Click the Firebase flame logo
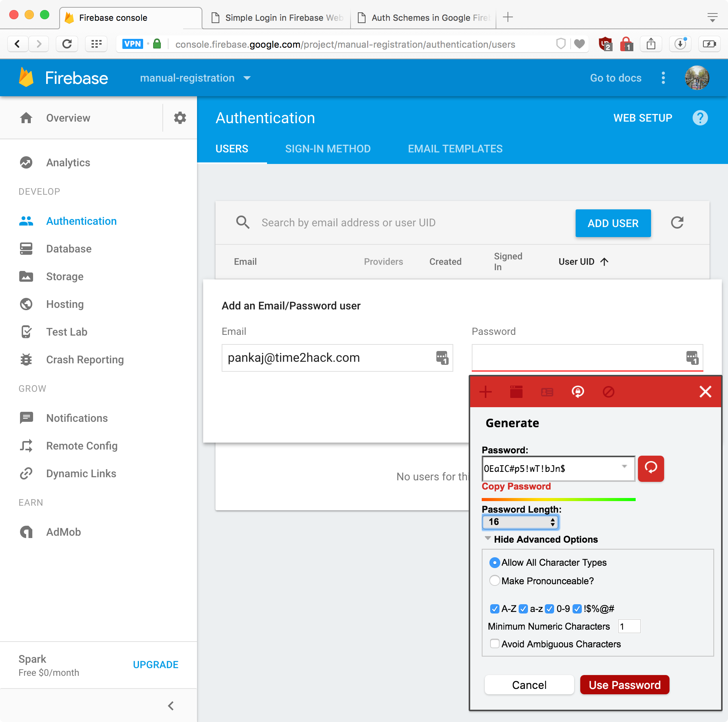This screenshot has width=728, height=722. pos(26,77)
